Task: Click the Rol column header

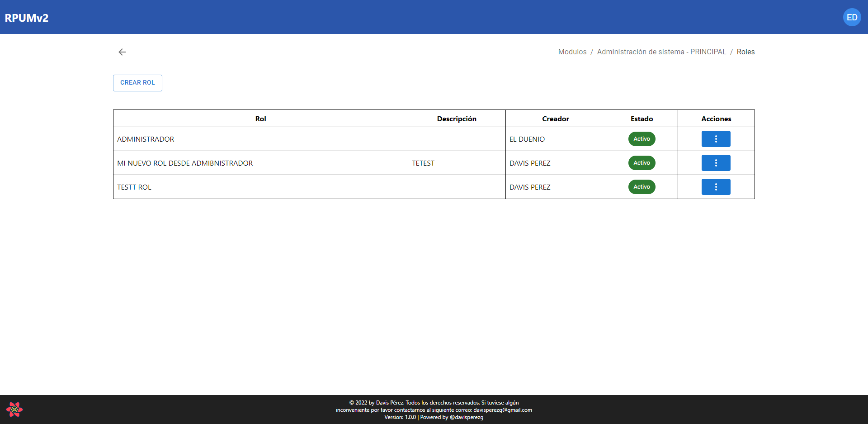Action: click(x=260, y=119)
